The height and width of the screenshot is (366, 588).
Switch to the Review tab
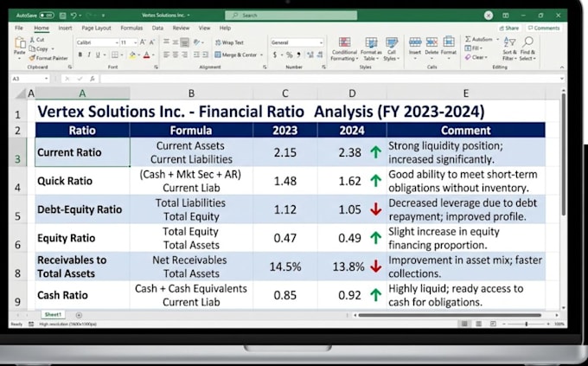coord(181,28)
